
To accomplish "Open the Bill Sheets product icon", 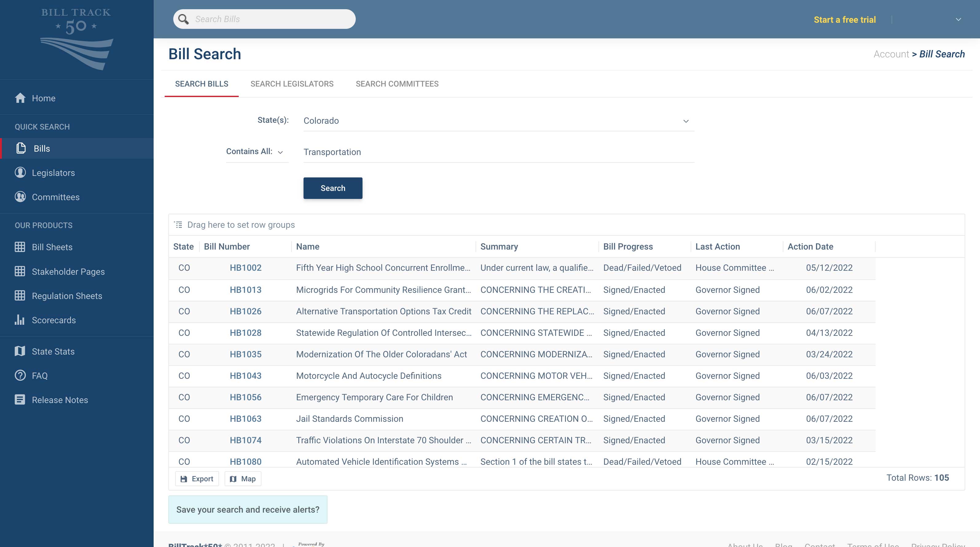I will click(20, 247).
